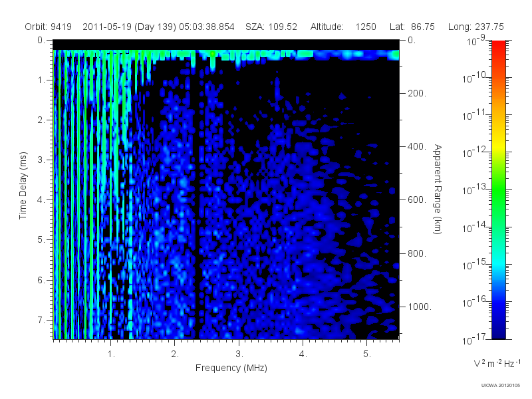Click the Frequency (MHz) axis title
This screenshot has height=399, width=532.
[231, 368]
